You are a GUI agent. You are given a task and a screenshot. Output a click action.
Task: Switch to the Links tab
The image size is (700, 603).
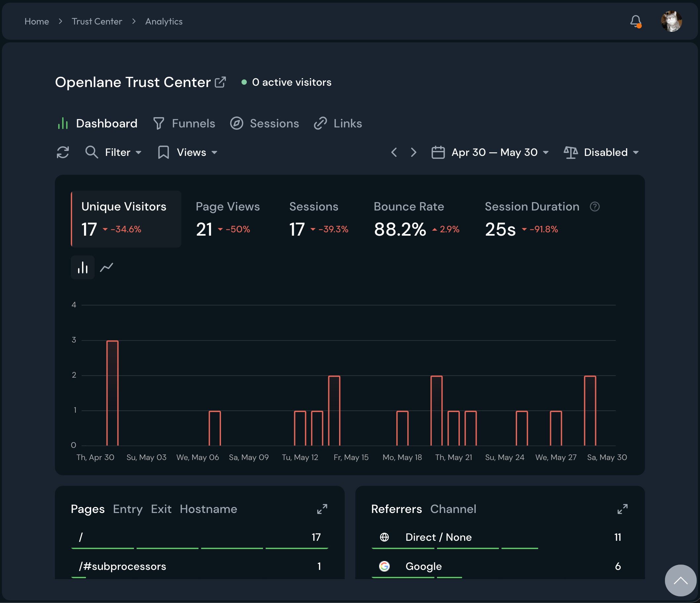point(338,123)
